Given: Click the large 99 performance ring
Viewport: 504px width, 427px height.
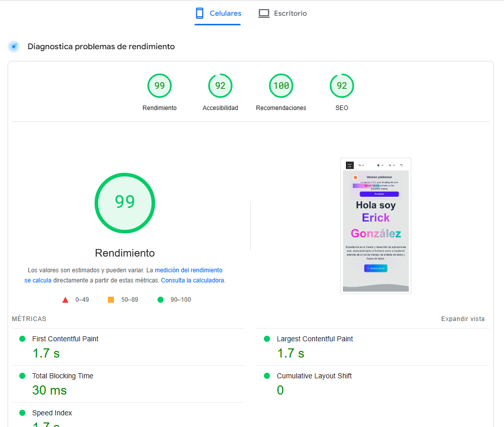Looking at the screenshot, I should click(x=125, y=202).
